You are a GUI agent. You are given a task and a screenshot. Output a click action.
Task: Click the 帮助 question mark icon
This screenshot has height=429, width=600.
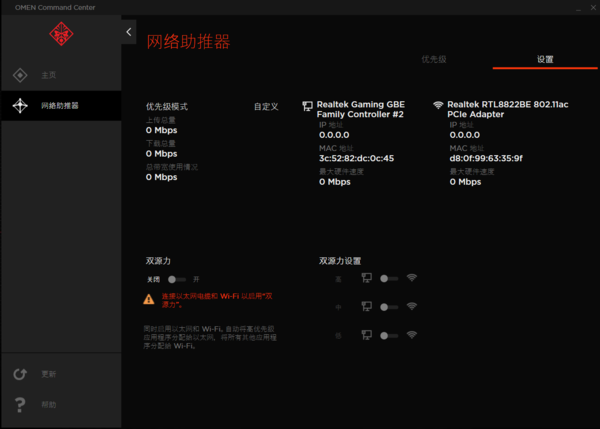coord(20,405)
